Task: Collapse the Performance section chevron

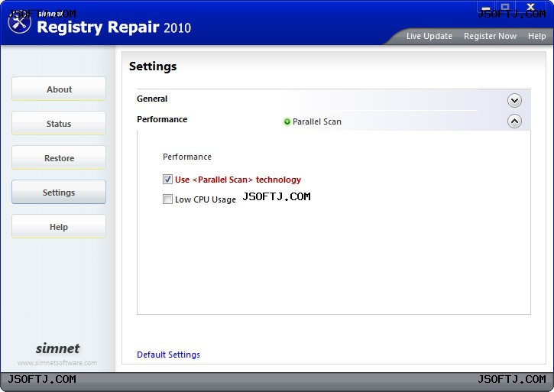Action: tap(514, 121)
